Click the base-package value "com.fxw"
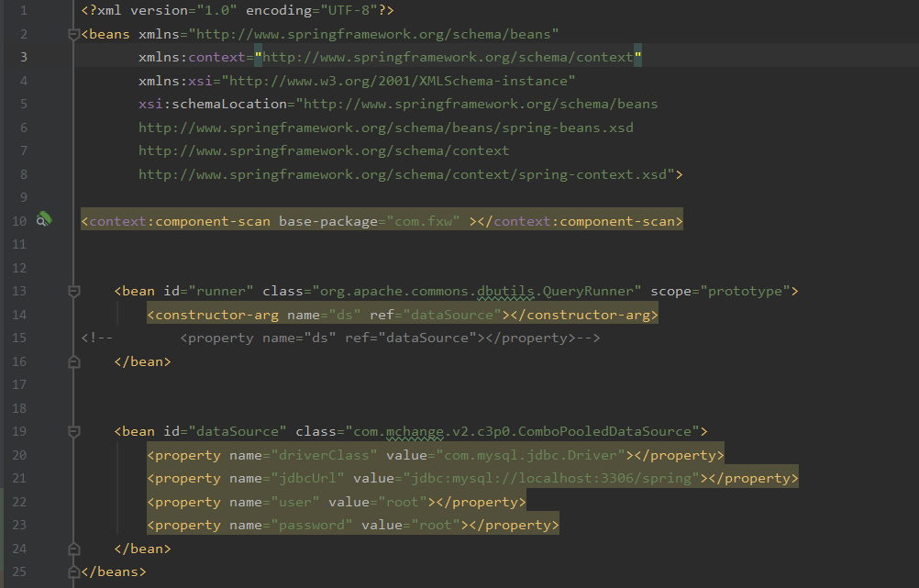The width and height of the screenshot is (919, 588). (x=423, y=221)
